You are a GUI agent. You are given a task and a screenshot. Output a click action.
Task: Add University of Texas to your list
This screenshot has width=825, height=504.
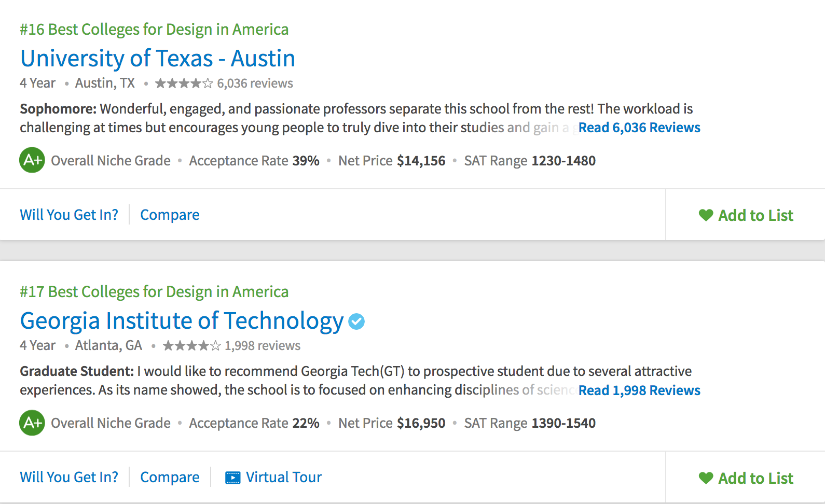click(x=755, y=215)
